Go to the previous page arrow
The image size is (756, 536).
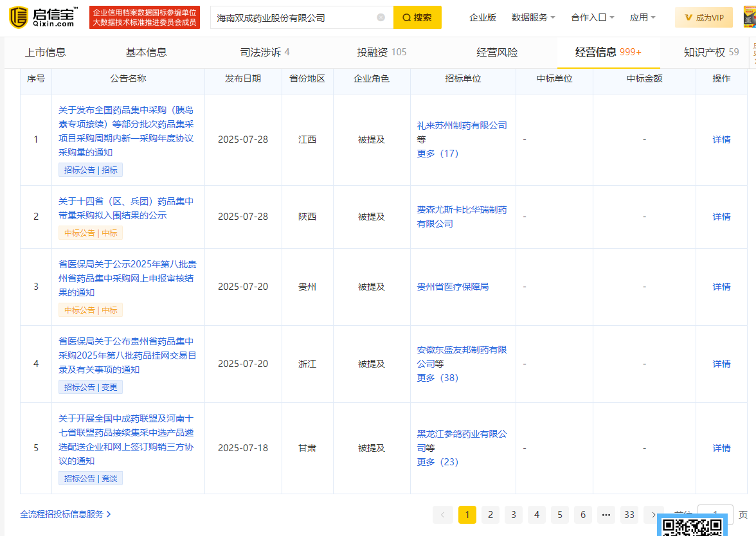[442, 515]
